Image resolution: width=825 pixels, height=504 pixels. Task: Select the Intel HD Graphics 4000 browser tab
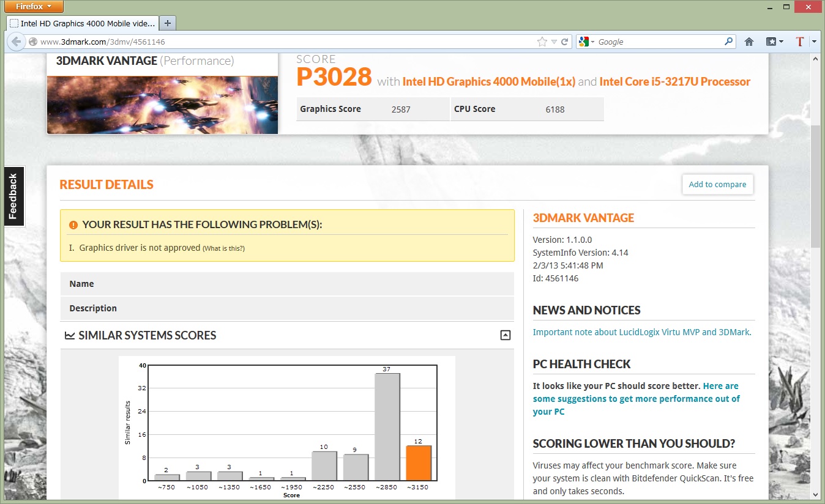[x=83, y=23]
